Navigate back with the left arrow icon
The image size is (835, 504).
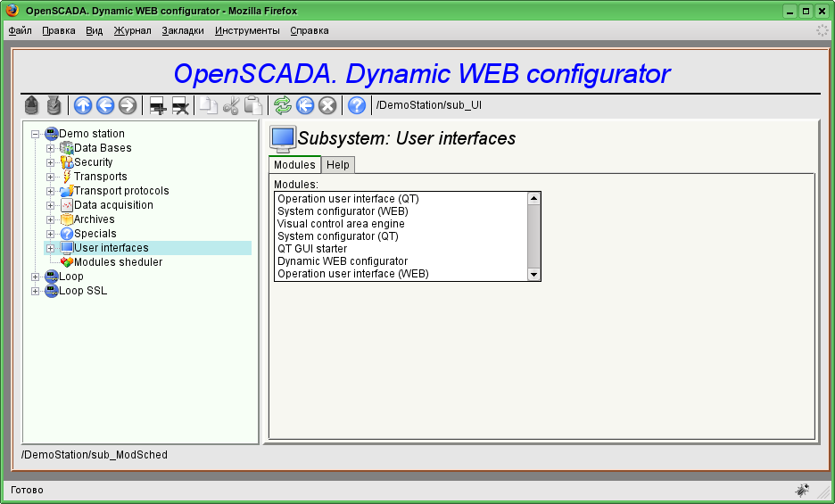pyautogui.click(x=105, y=105)
